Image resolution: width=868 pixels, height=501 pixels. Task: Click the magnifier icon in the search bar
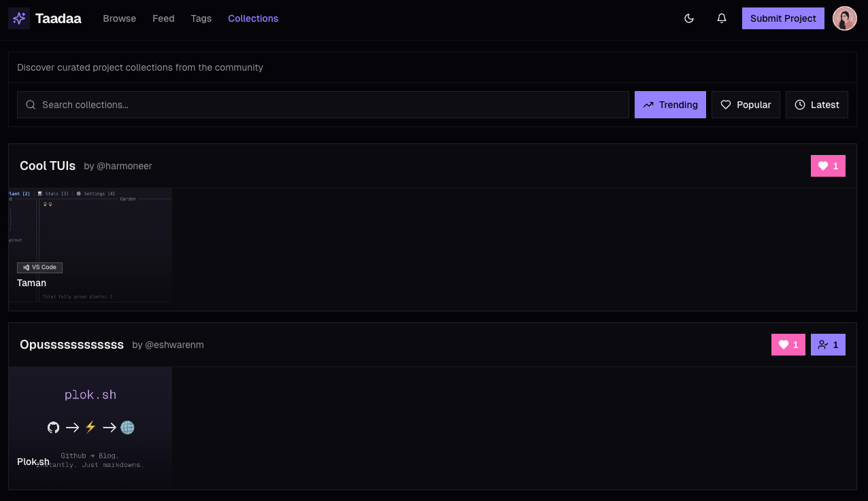click(x=31, y=105)
